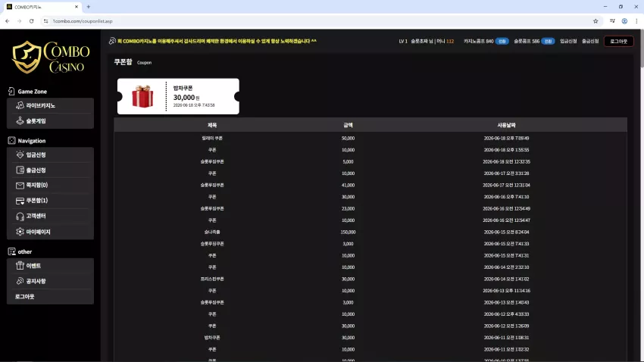Click the 23,000 amount cell
This screenshot has height=362, width=644.
point(348,208)
